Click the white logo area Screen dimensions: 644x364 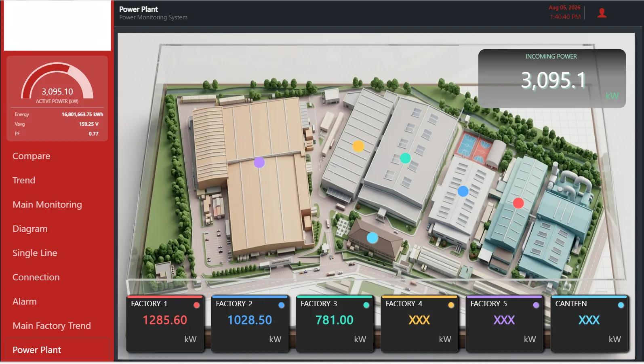point(57,25)
